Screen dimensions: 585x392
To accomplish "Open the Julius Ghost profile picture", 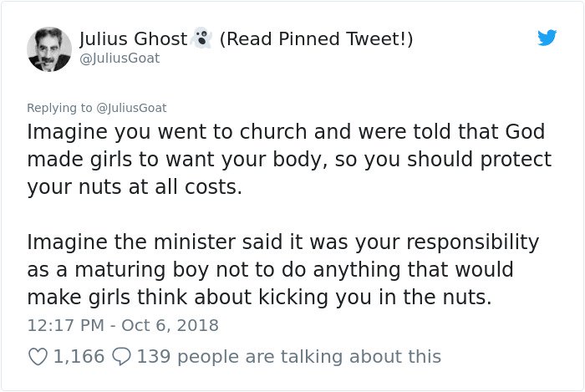I will 49,48.
